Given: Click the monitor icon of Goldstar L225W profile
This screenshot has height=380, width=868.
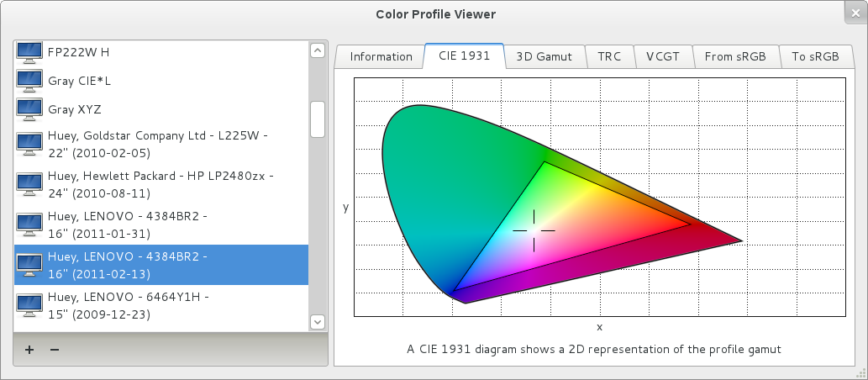Looking at the screenshot, I should click(29, 144).
